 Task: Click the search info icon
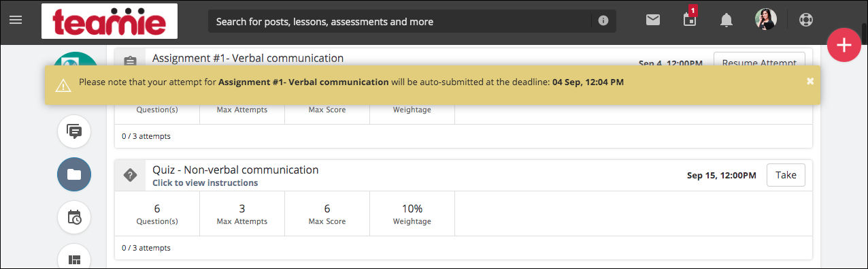603,21
